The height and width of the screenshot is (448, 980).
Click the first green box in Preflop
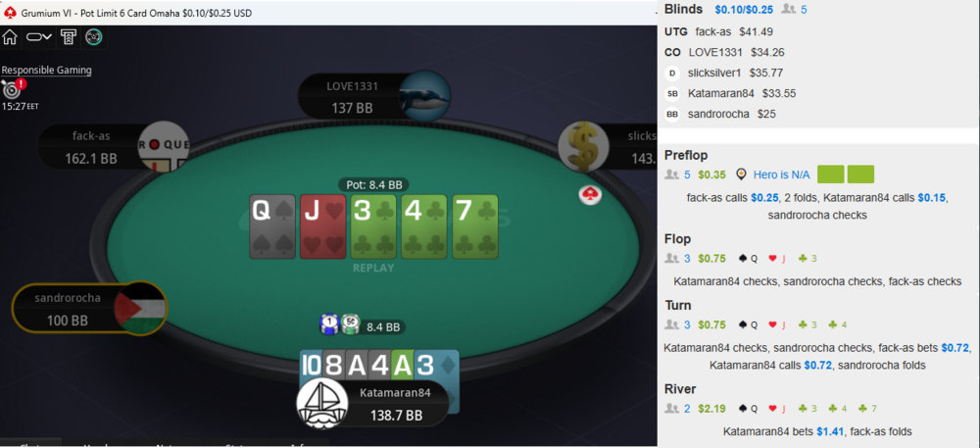831,174
